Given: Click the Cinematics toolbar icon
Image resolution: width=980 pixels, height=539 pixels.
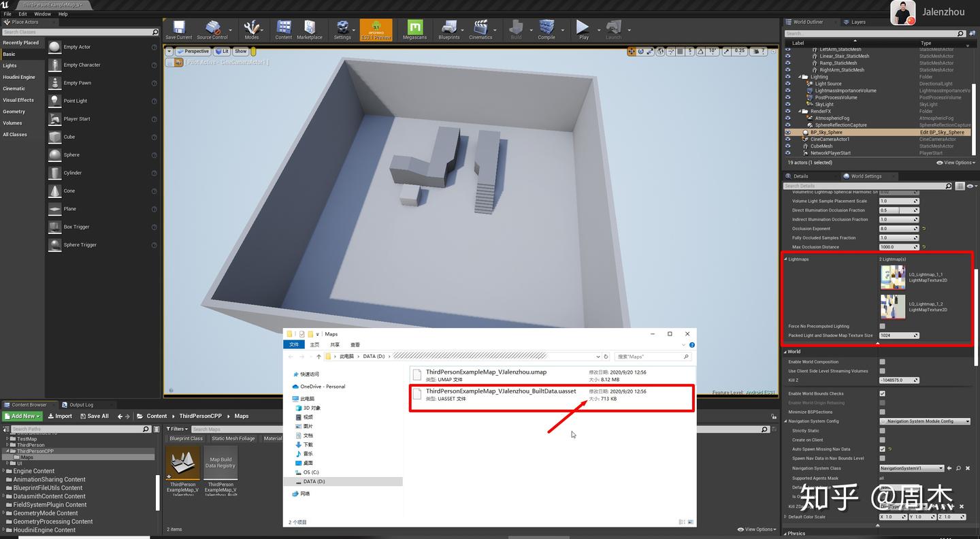Looking at the screenshot, I should [480, 29].
